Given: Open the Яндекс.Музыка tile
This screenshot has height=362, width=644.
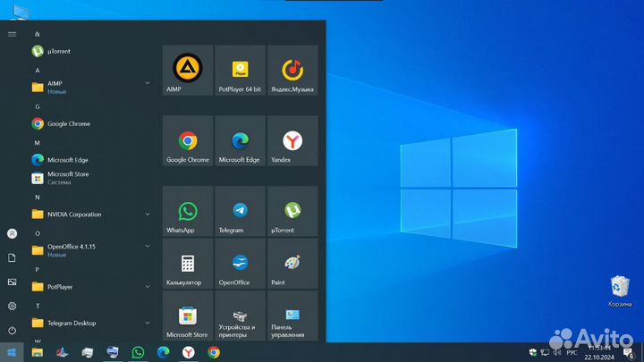Looking at the screenshot, I should click(x=292, y=71).
